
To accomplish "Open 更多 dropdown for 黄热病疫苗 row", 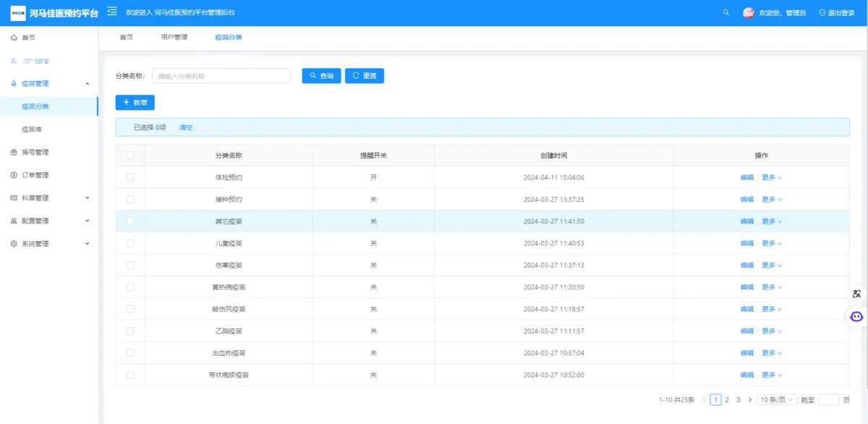I will click(x=772, y=287).
